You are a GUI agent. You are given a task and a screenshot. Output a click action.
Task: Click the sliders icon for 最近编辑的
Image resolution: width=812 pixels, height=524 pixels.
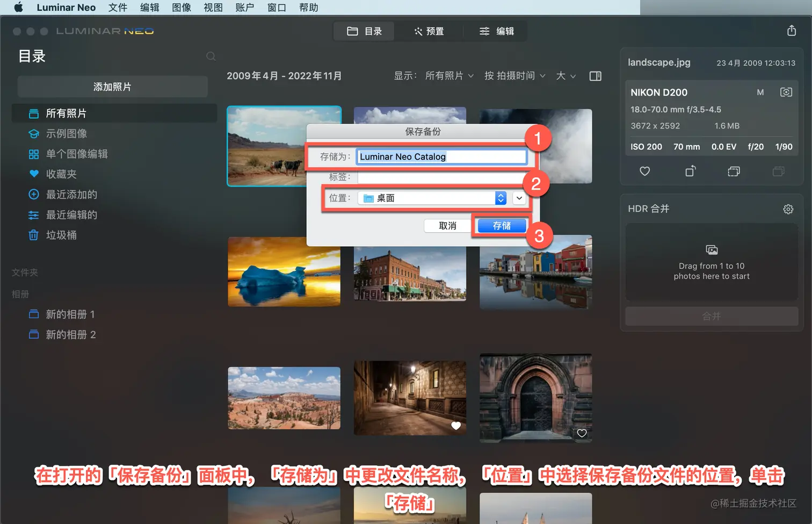click(x=34, y=215)
